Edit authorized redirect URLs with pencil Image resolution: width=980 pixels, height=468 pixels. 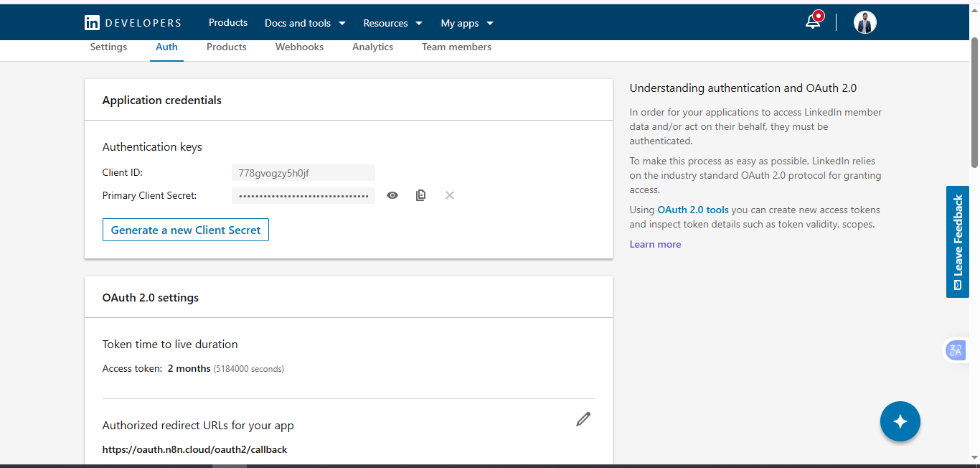[583, 419]
